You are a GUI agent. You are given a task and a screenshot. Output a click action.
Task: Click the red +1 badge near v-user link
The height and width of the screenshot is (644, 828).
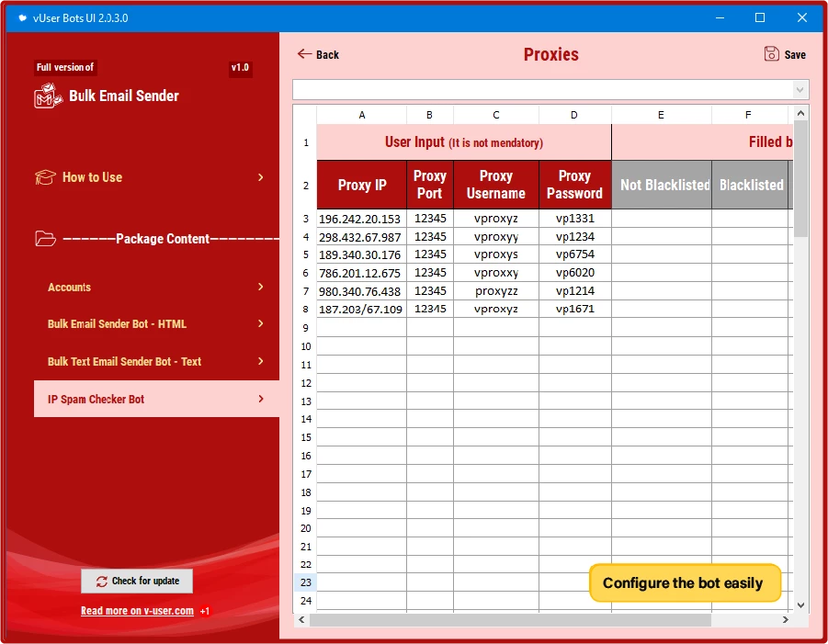[204, 611]
